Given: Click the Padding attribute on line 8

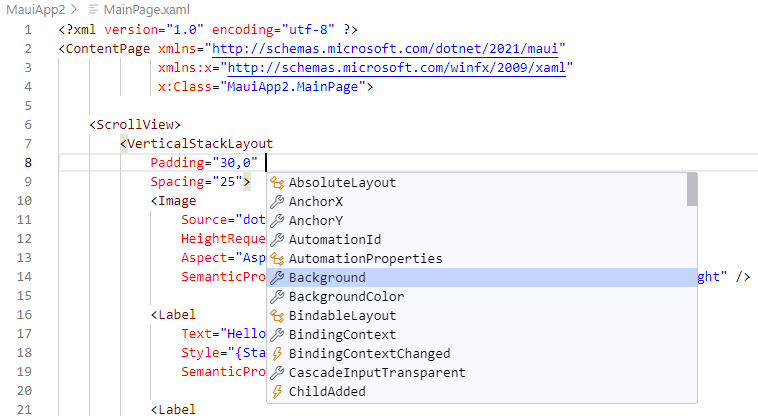Looking at the screenshot, I should coord(177,163).
